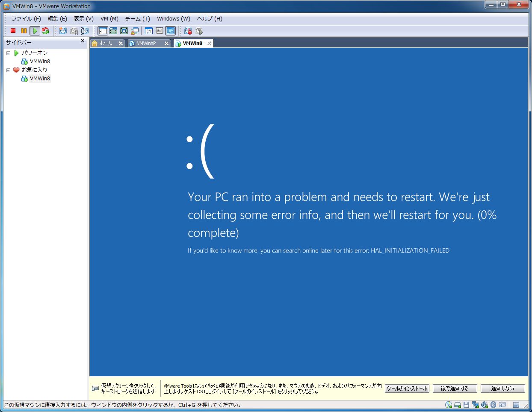Click the HAL_INITIALIZATION_FAILED error text
This screenshot has height=412, width=532.
tap(410, 250)
